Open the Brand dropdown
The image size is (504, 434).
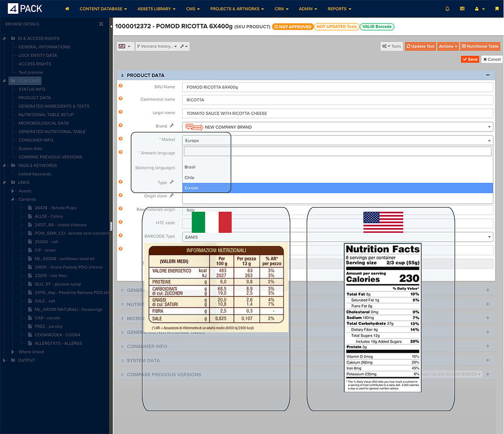pyautogui.click(x=337, y=127)
